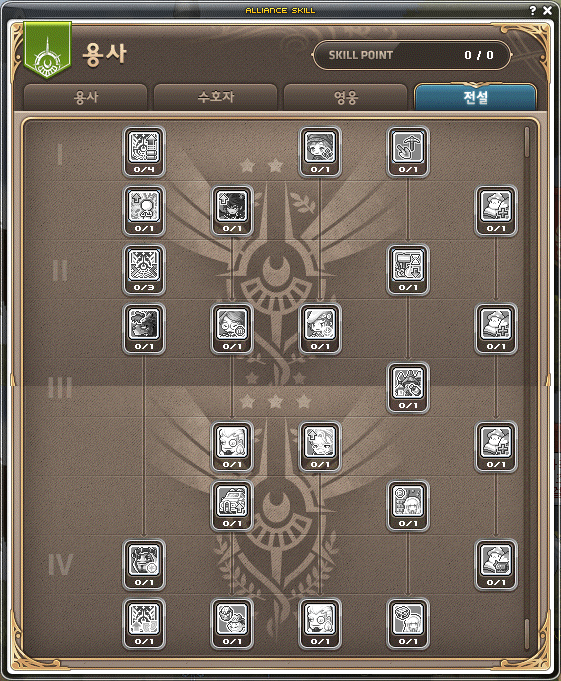Image resolution: width=561 pixels, height=681 pixels.
Task: Choose the hourglass and signpost skill icon
Action: pyautogui.click(x=408, y=269)
